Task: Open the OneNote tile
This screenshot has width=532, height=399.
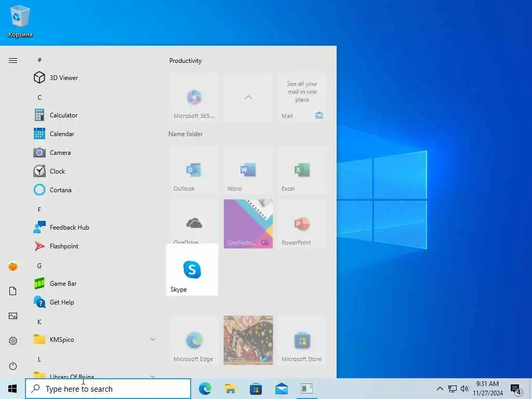Action: pos(248,224)
